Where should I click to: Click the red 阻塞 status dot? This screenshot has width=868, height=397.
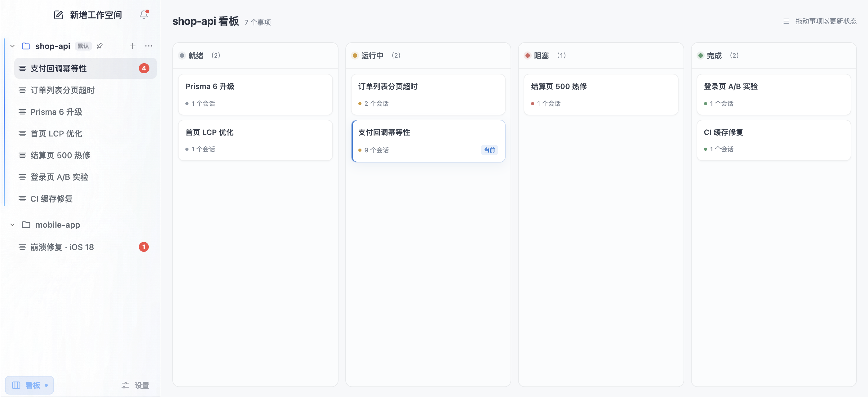(x=528, y=56)
